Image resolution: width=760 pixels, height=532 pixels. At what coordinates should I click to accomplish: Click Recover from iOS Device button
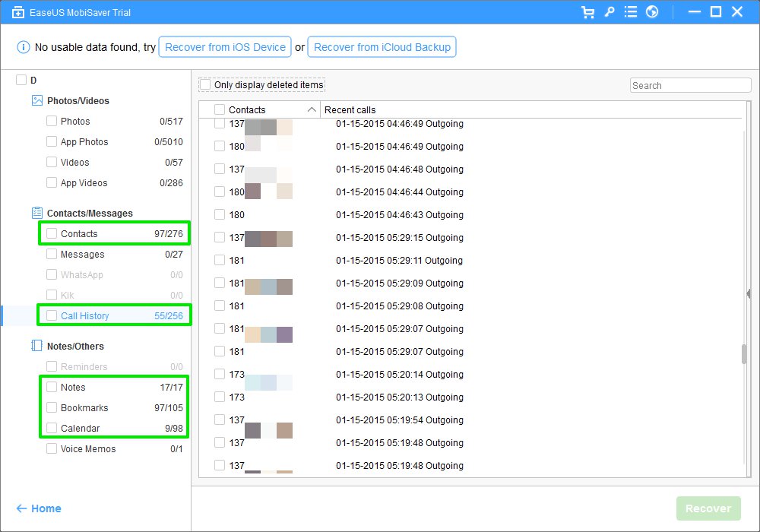[x=225, y=47]
